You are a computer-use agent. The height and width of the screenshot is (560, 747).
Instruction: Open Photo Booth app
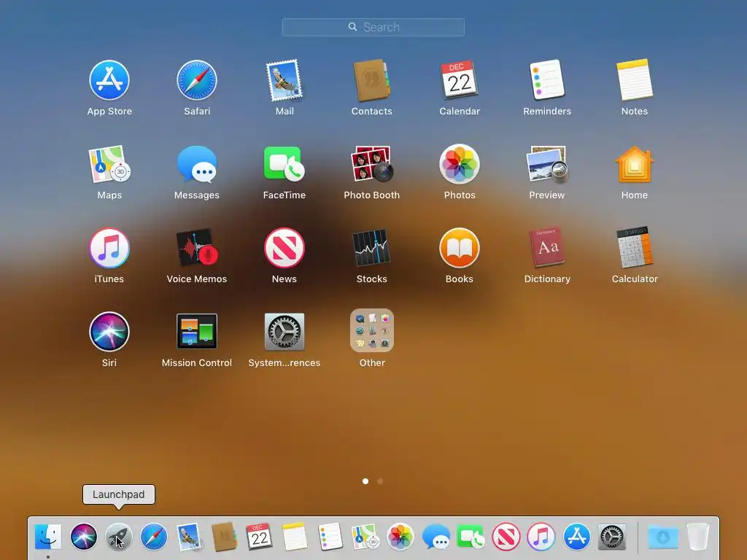click(371, 164)
